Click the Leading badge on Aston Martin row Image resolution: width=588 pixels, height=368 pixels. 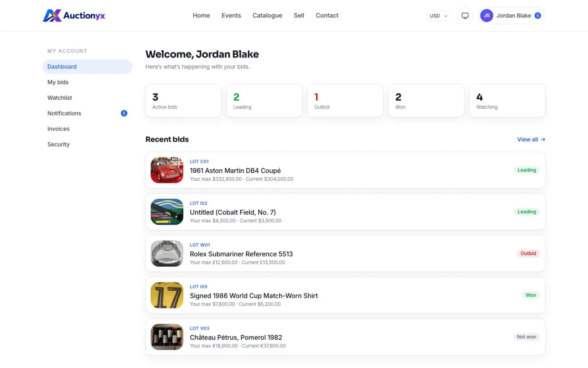[x=527, y=170]
